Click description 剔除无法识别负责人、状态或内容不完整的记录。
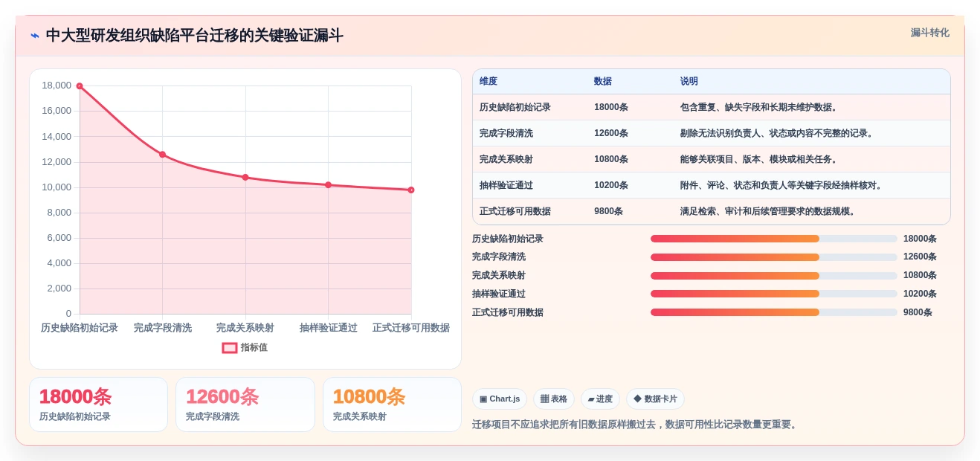The width and height of the screenshot is (980, 461). click(778, 133)
